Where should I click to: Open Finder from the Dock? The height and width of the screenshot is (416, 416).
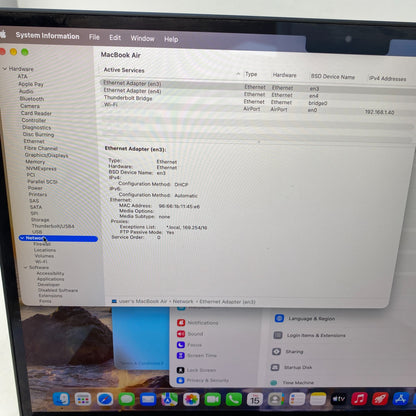[62, 399]
